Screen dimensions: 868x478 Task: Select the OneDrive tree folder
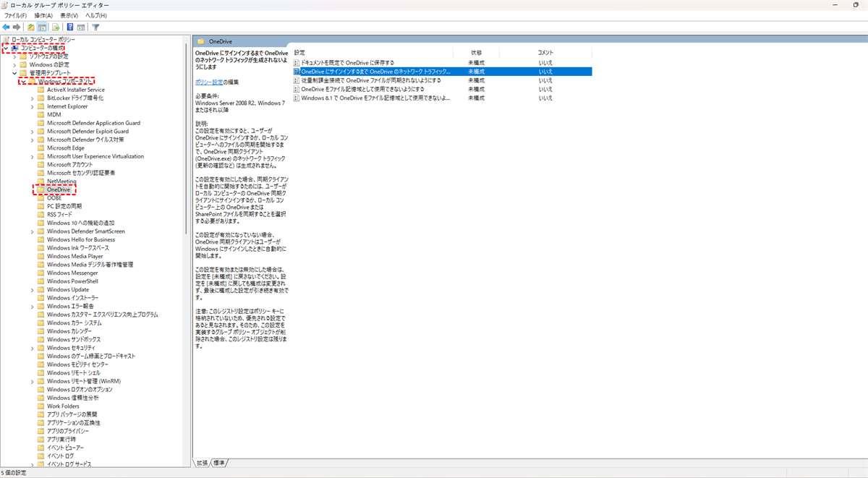click(x=59, y=189)
